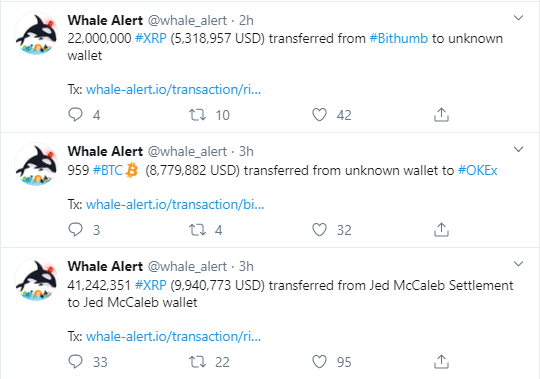Retweet the 959 BTC OKEx tweet
This screenshot has height=379, width=540.
coord(197,230)
